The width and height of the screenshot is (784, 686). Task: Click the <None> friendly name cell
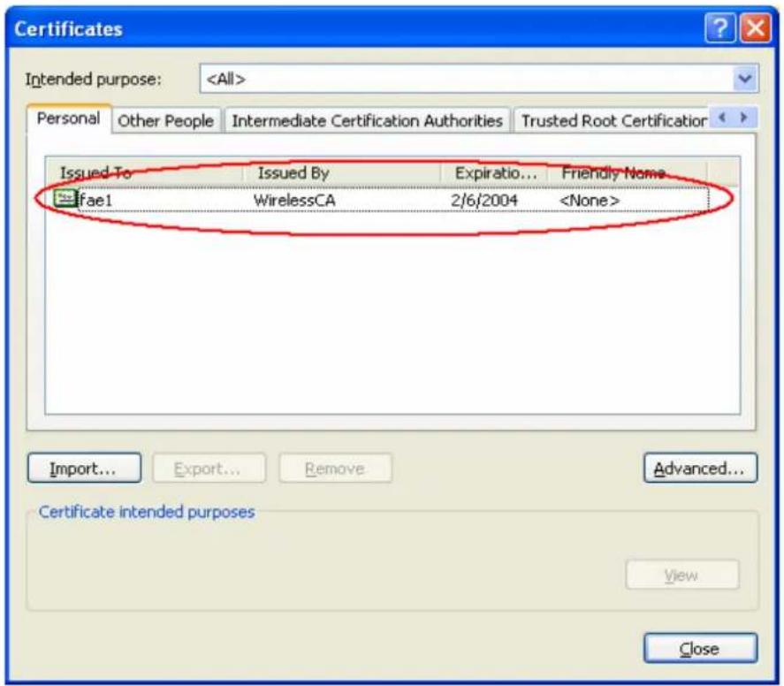click(x=590, y=200)
